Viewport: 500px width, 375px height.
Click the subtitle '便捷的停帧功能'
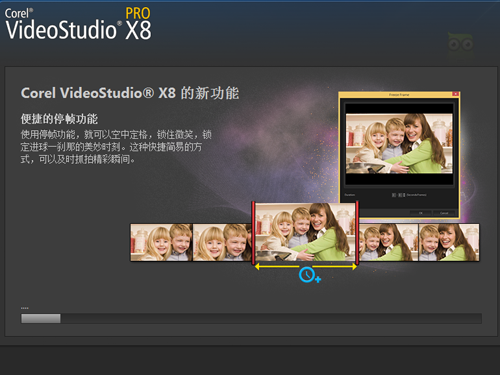pyautogui.click(x=59, y=119)
